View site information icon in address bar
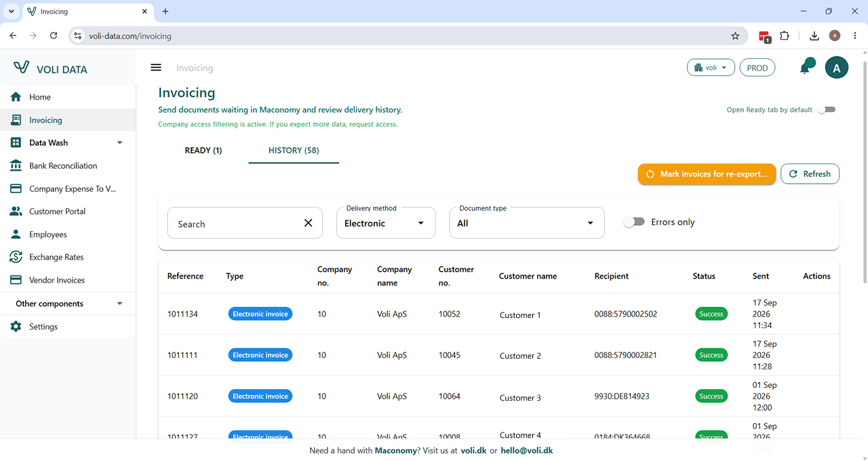Screen dimensions: 868x461 (x=77, y=36)
